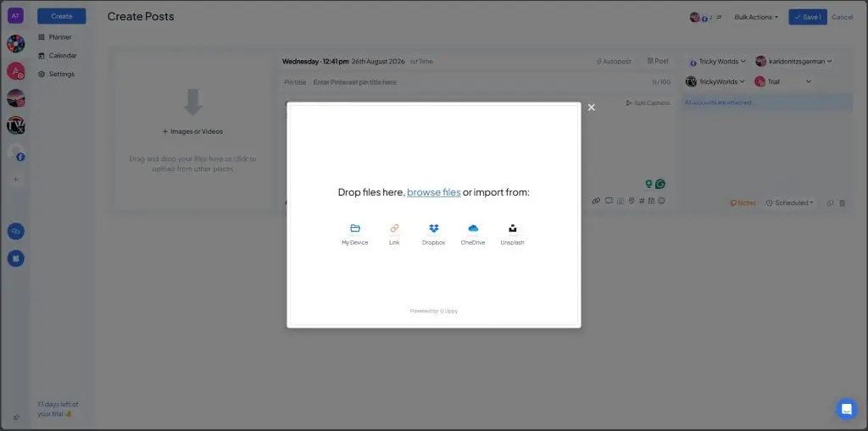
Task: Select the TW X account avatar in sidebar
Action: pyautogui.click(x=15, y=125)
